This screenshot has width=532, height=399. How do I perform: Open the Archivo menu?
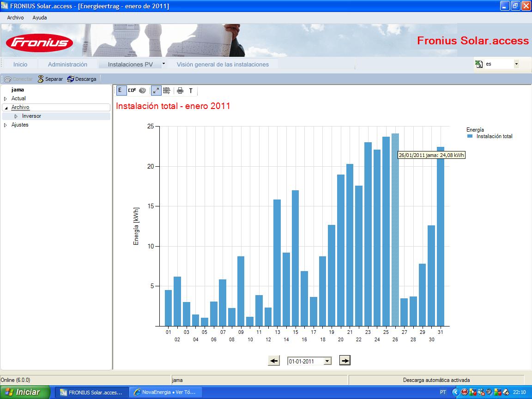[x=15, y=18]
